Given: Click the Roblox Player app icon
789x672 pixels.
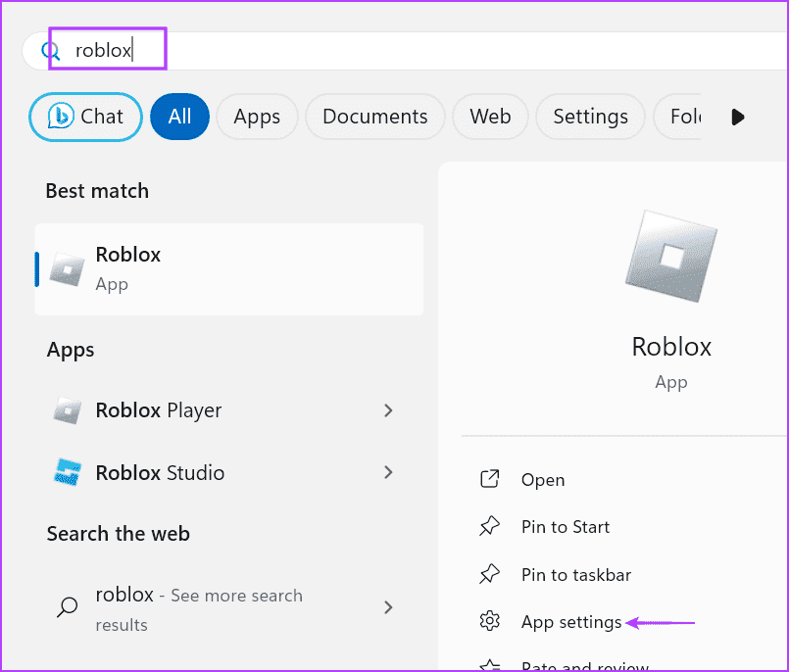Looking at the screenshot, I should pyautogui.click(x=68, y=410).
